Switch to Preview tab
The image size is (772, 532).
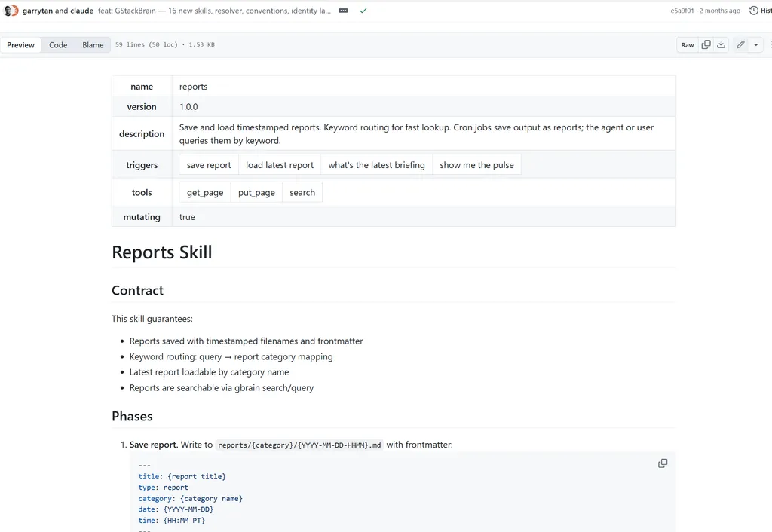pos(20,44)
